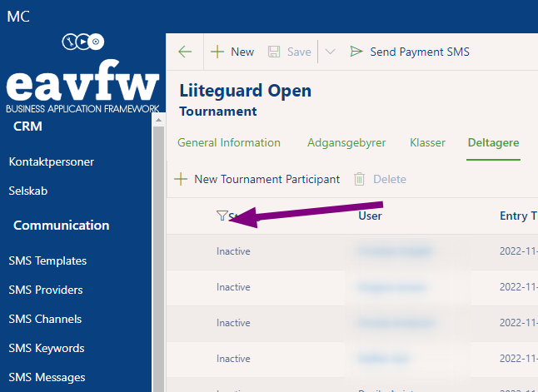Screen dimensions: 538x392
Task: Select the Deltagere tab
Action: pyautogui.click(x=493, y=142)
